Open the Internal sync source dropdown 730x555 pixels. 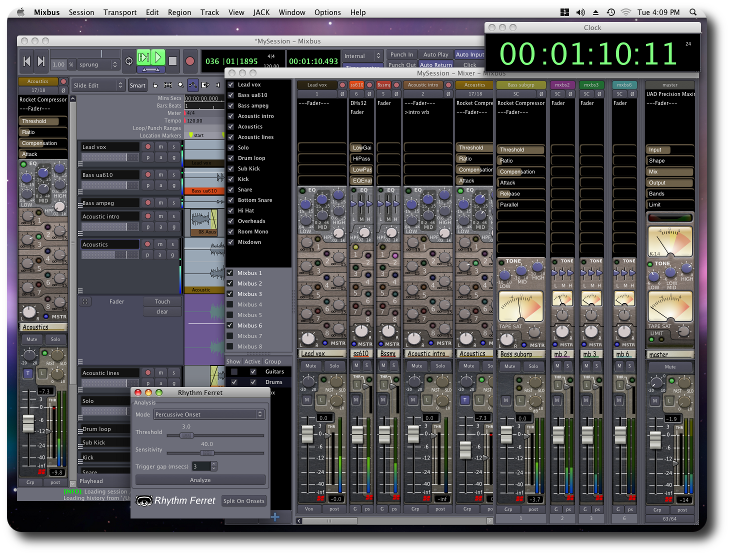tap(361, 57)
